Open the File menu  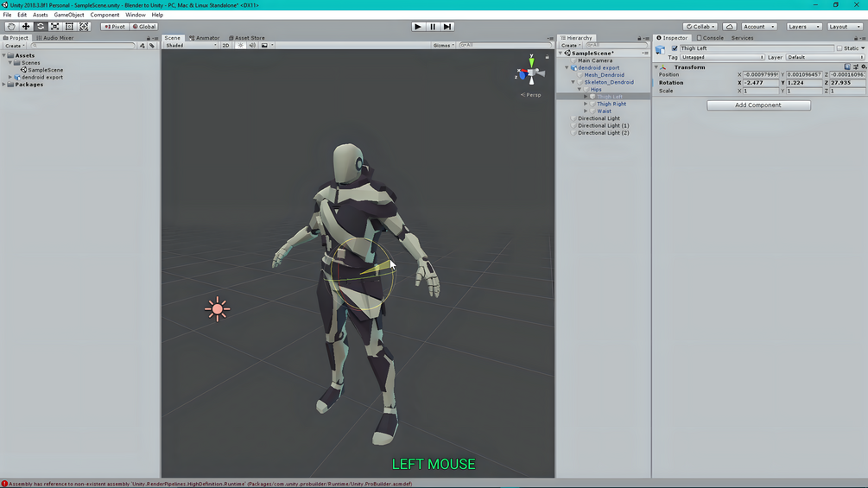pyautogui.click(x=7, y=15)
